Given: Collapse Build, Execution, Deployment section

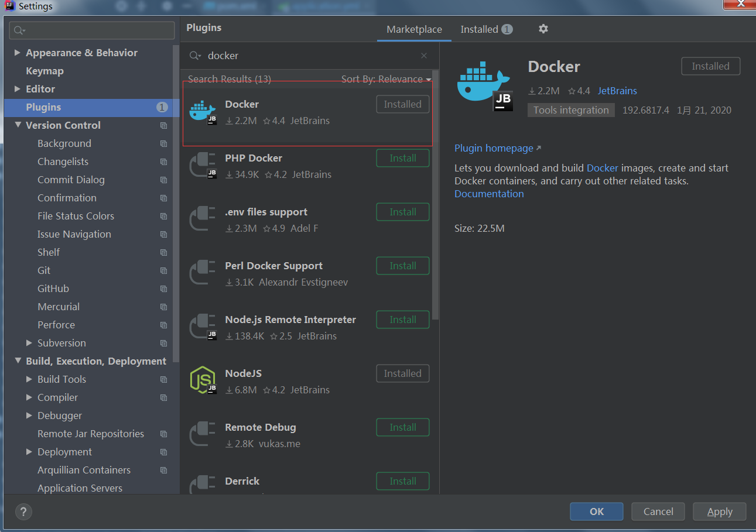Looking at the screenshot, I should [x=18, y=361].
